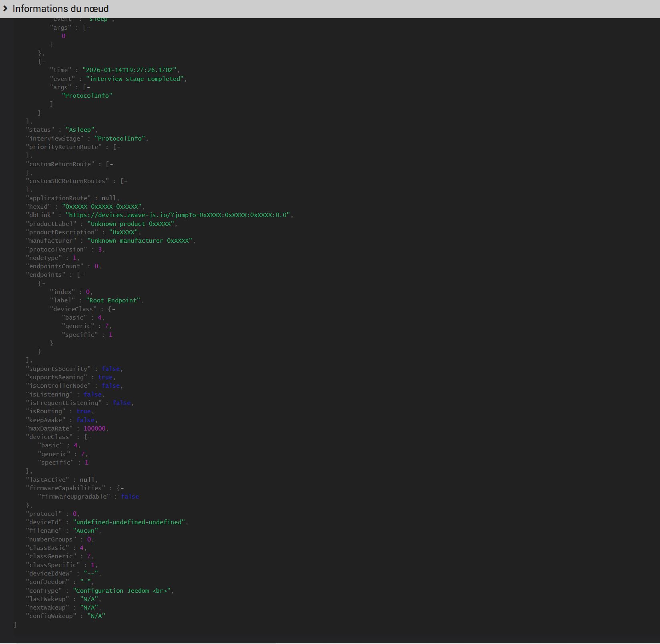Click the "Asleep" status value

(x=80, y=130)
